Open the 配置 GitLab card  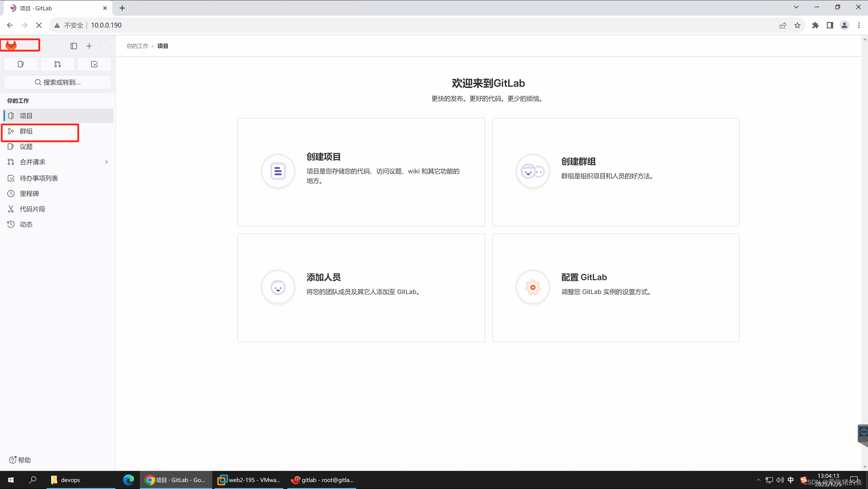[616, 288]
